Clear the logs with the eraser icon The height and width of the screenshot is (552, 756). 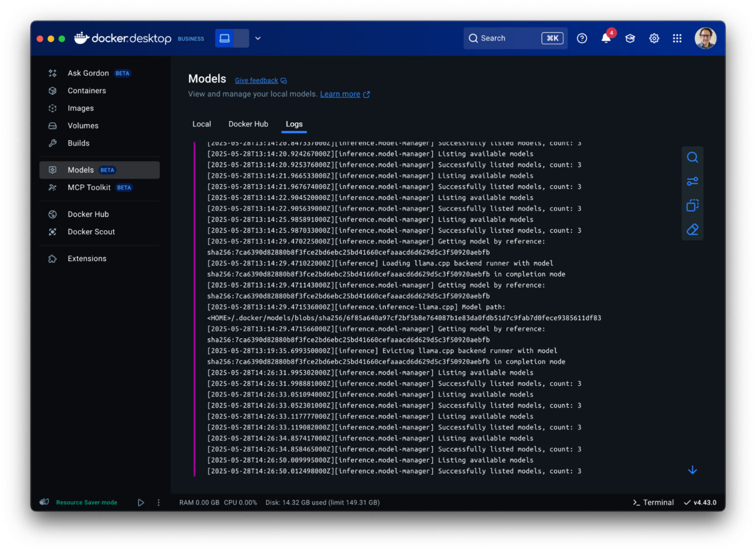(692, 229)
